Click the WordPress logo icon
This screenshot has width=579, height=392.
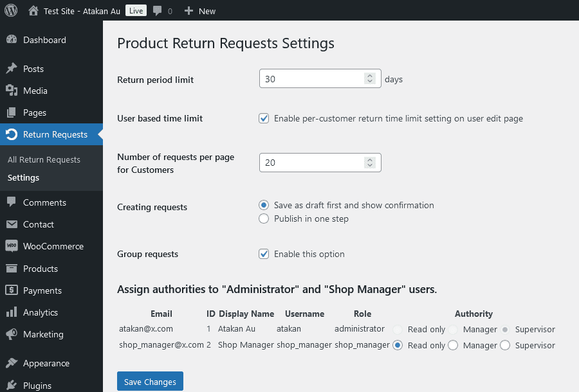pyautogui.click(x=11, y=10)
